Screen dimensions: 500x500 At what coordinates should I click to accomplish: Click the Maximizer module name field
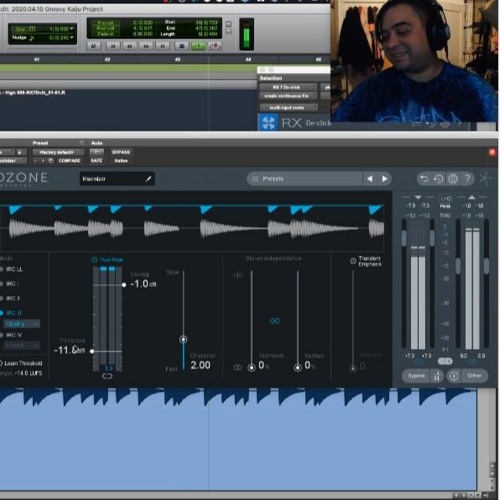pyautogui.click(x=117, y=179)
